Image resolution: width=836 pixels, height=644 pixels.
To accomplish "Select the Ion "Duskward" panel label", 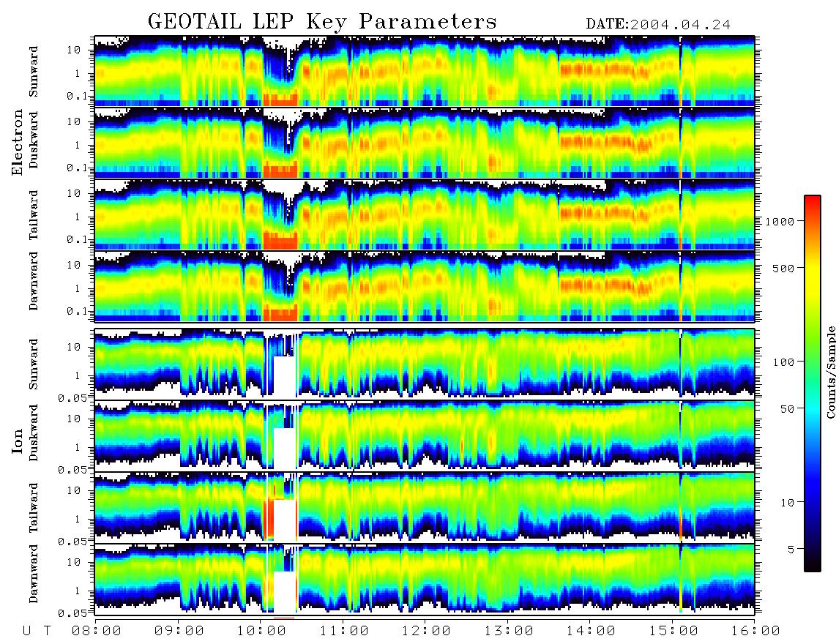I will point(34,433).
